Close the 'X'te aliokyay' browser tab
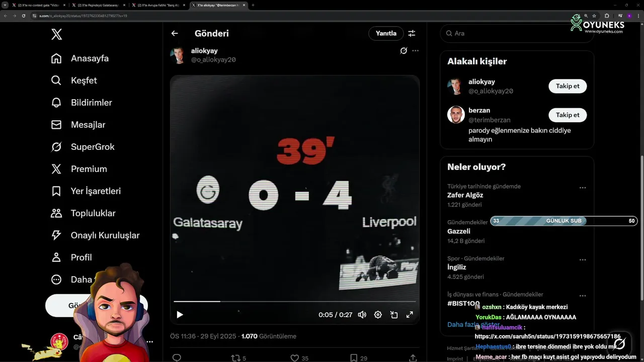644x362 pixels. pos(244,5)
